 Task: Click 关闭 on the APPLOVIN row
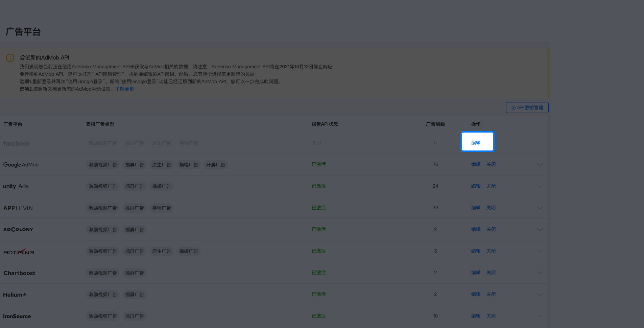pyautogui.click(x=491, y=208)
